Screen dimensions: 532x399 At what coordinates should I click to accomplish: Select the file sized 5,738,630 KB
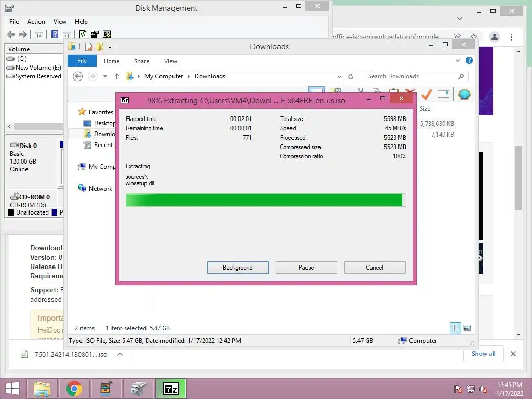coord(436,124)
